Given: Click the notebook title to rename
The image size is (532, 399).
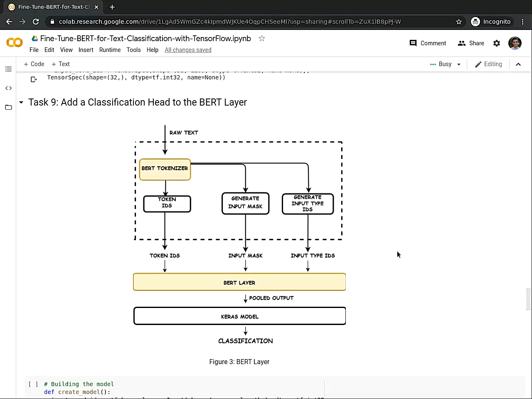Looking at the screenshot, I should tap(145, 38).
